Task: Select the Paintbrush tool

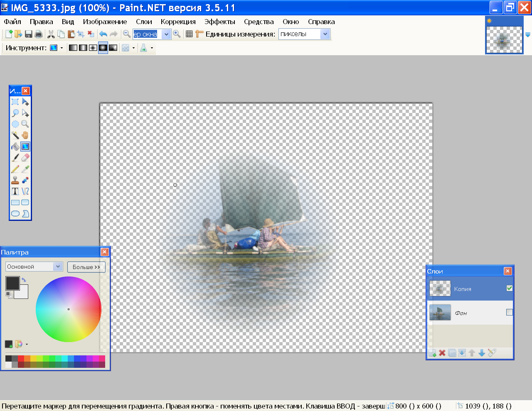Action: [15, 158]
